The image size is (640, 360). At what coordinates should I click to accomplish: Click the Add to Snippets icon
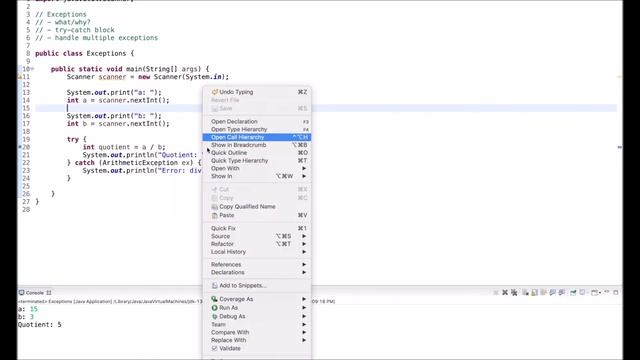point(215,286)
